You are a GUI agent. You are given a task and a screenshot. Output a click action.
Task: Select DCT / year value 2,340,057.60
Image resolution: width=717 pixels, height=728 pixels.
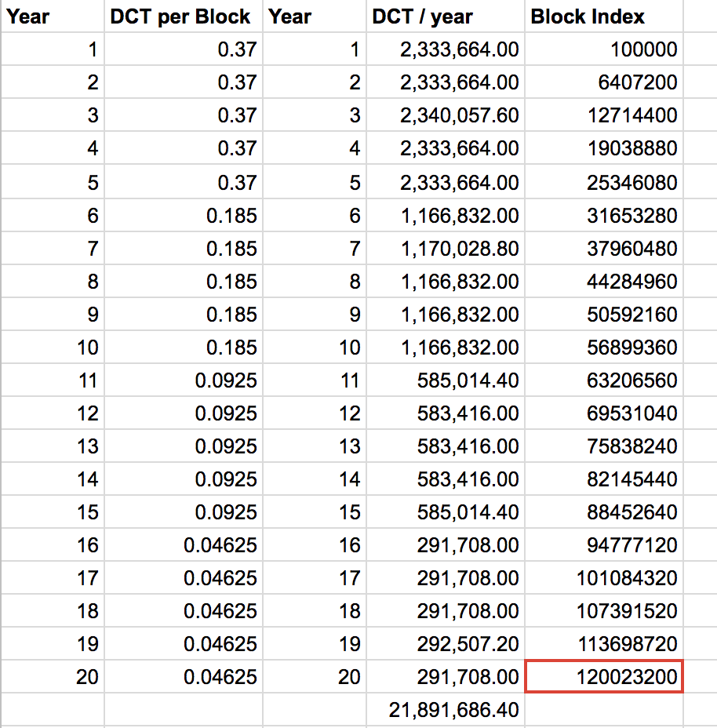(x=446, y=115)
